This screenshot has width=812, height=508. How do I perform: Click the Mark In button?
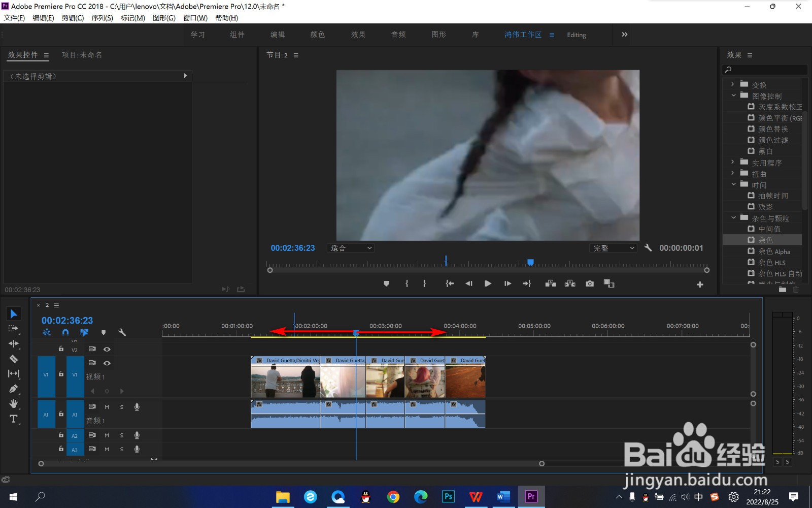(407, 283)
